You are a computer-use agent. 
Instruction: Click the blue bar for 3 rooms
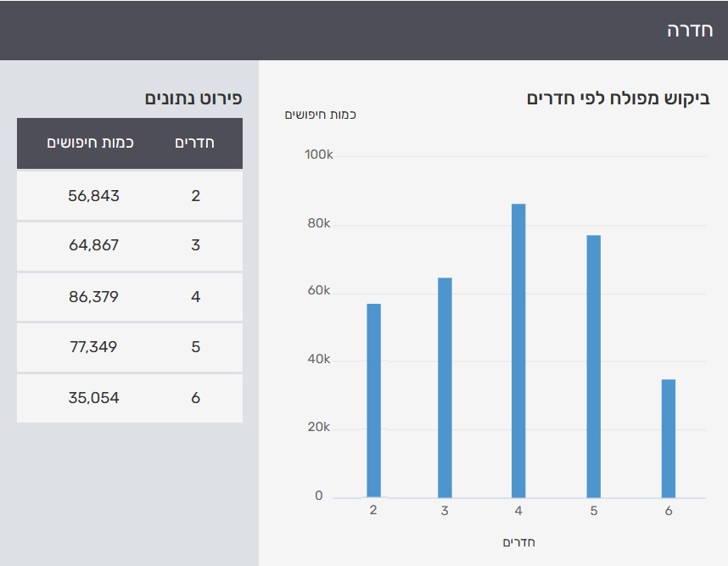coord(445,387)
